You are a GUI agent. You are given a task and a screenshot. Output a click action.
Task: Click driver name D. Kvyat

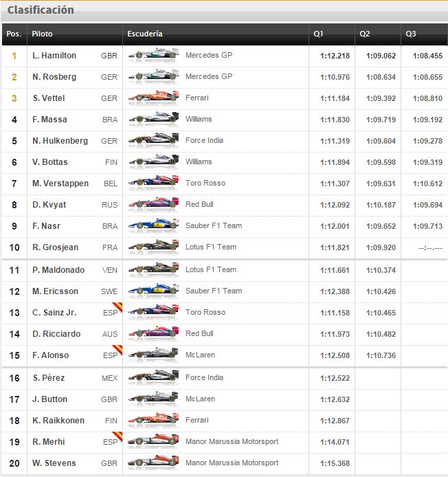(x=49, y=205)
